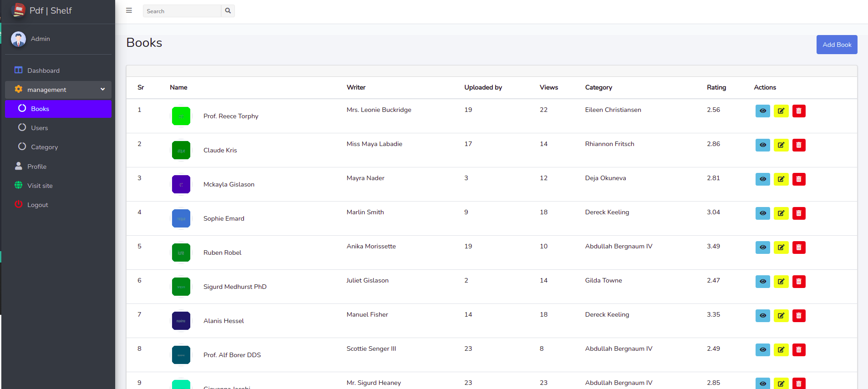Click the writer Mr. Sigurd Heaney
The height and width of the screenshot is (389, 868).
pyautogui.click(x=374, y=383)
